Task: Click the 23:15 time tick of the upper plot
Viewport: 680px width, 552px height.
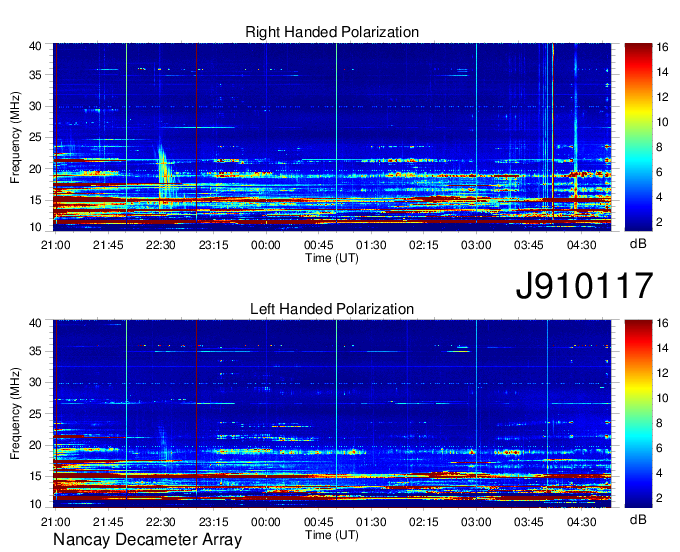Action: tap(213, 245)
